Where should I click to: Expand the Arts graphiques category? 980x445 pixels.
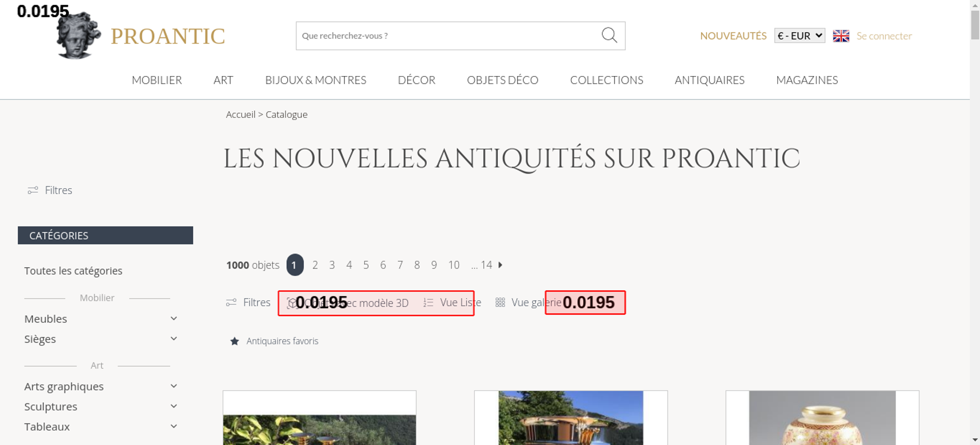pyautogui.click(x=173, y=386)
